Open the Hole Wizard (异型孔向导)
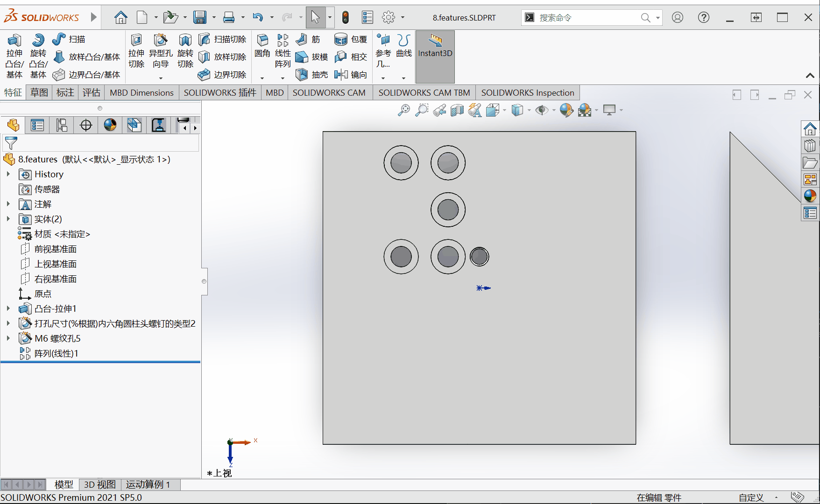 point(161,51)
